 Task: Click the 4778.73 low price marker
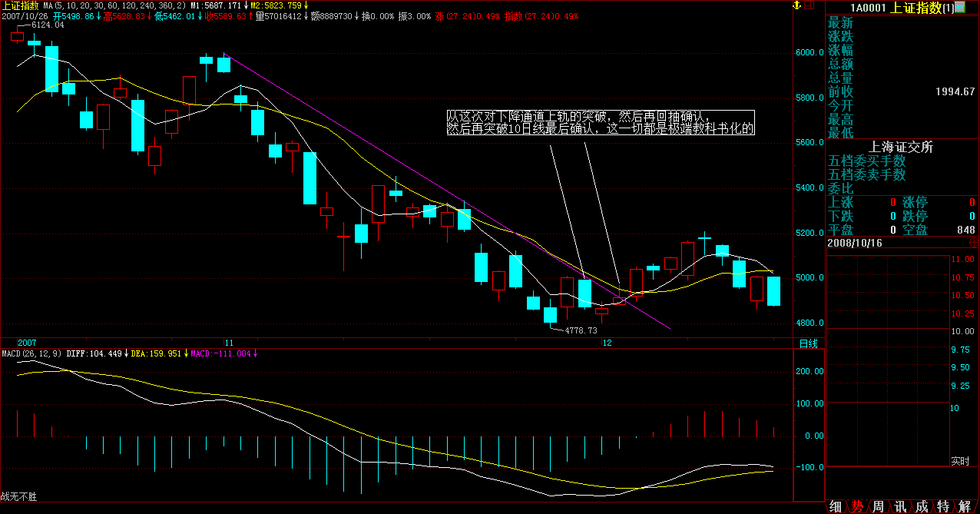tap(580, 330)
